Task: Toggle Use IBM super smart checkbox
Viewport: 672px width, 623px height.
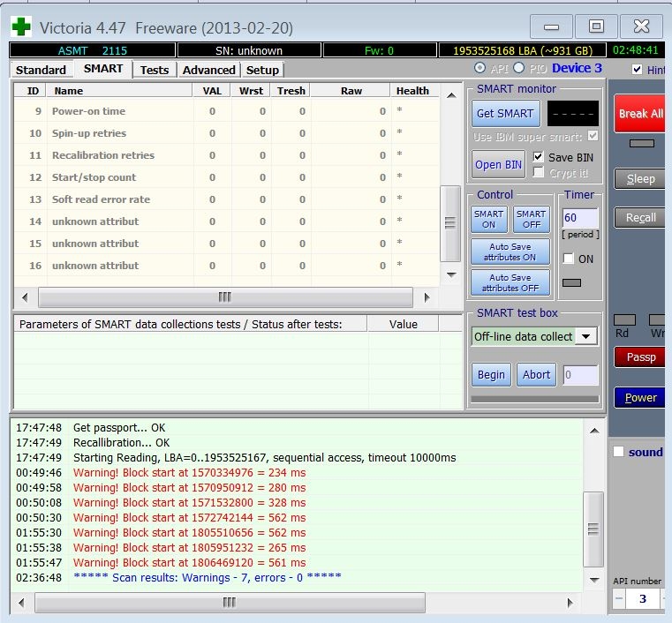Action: [x=593, y=136]
